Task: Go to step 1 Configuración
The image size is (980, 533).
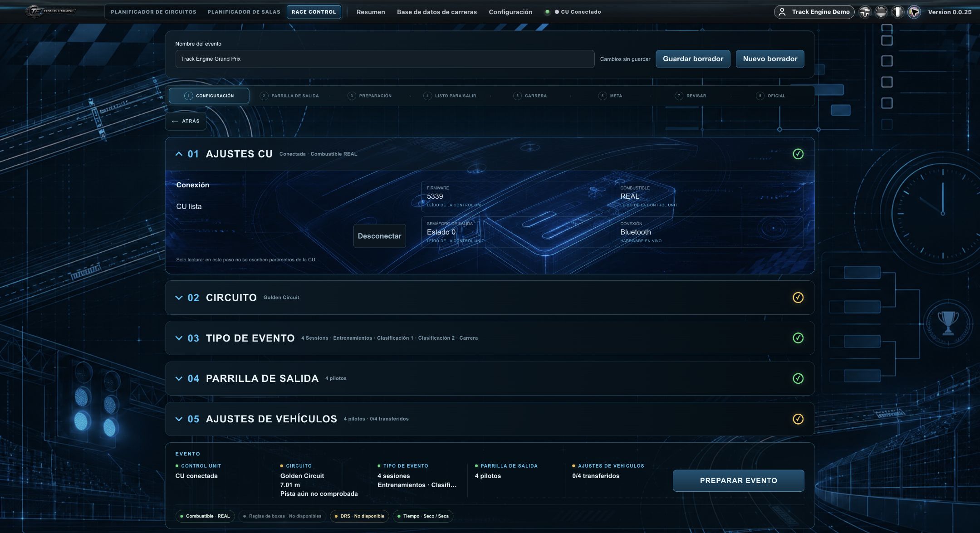Action: [x=209, y=96]
